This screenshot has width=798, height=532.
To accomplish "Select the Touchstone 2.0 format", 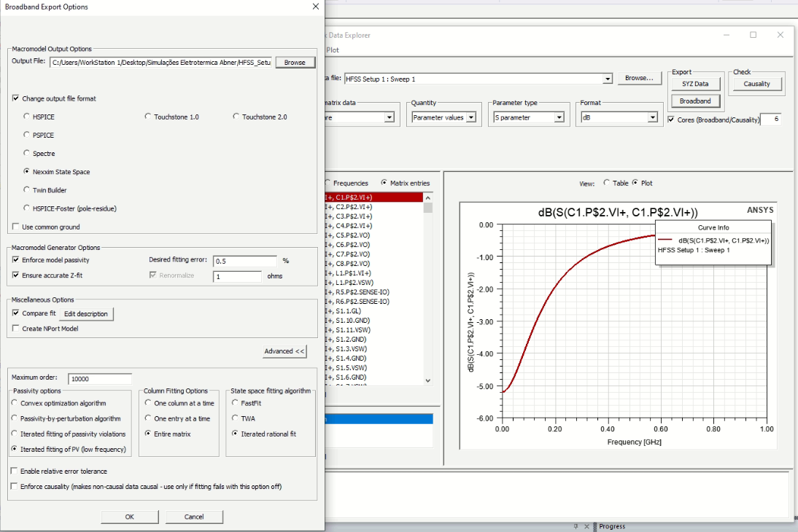I will (236, 117).
